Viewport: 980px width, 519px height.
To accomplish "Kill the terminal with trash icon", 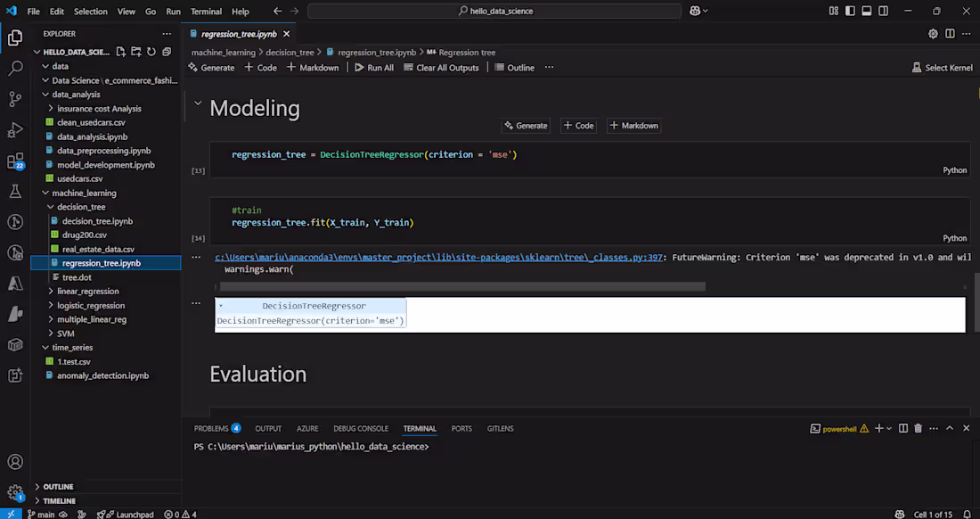I will click(x=919, y=428).
